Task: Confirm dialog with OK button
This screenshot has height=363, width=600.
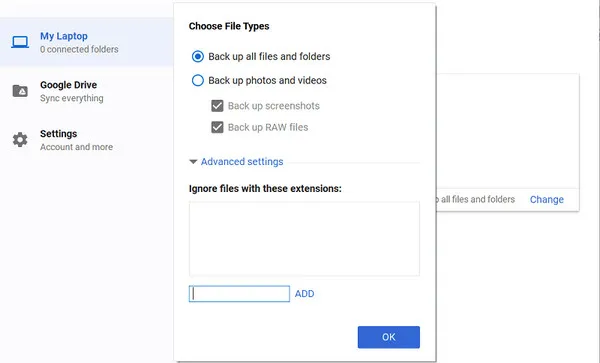Action: pyautogui.click(x=389, y=337)
